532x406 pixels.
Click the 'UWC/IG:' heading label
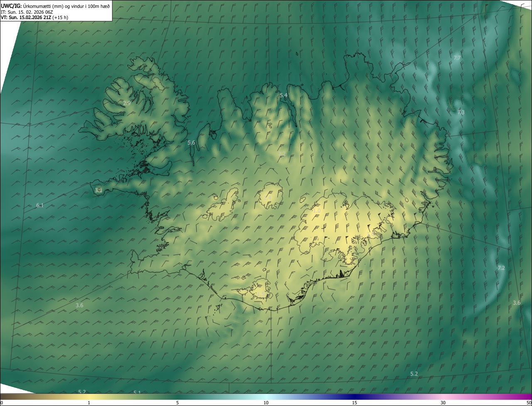11,6
